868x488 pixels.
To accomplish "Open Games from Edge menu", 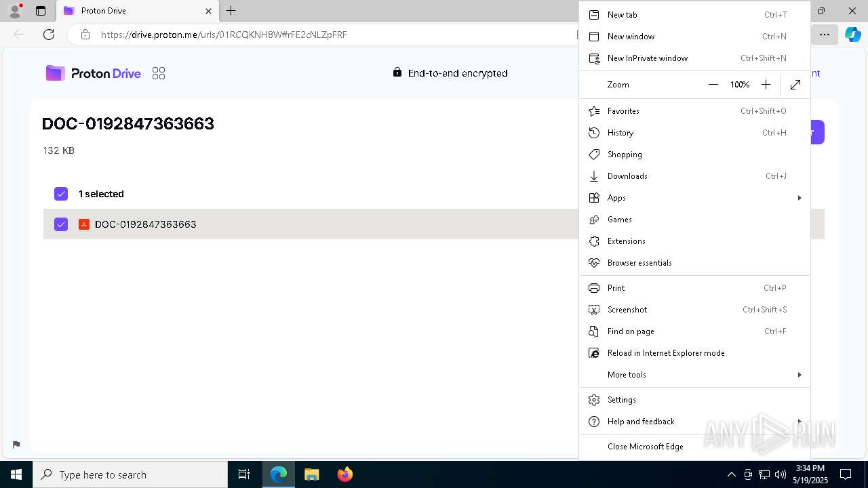I will pyautogui.click(x=694, y=220).
